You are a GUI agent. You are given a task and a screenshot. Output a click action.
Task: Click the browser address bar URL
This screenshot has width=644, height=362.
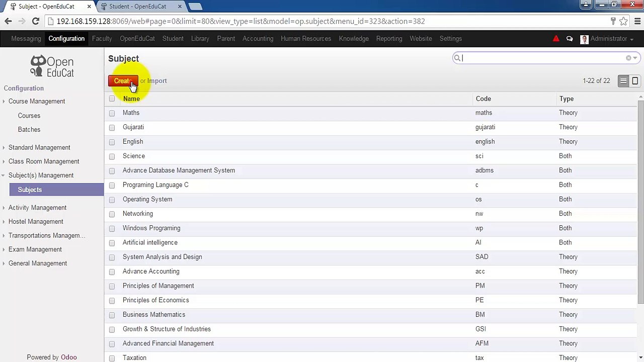pos(240,21)
